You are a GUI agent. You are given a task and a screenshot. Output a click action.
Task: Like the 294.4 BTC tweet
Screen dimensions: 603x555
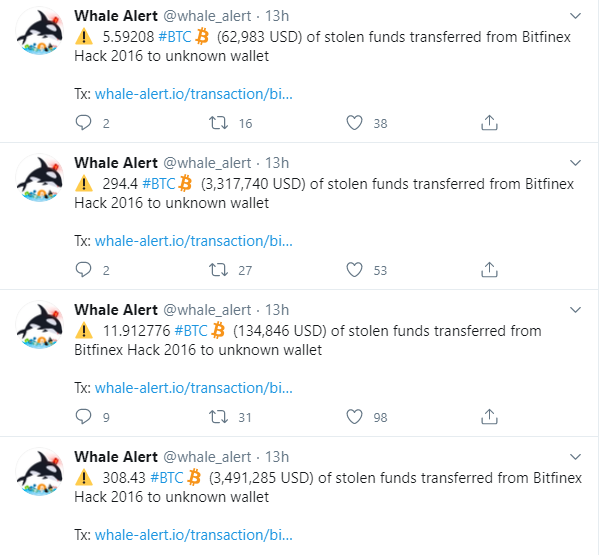354,269
